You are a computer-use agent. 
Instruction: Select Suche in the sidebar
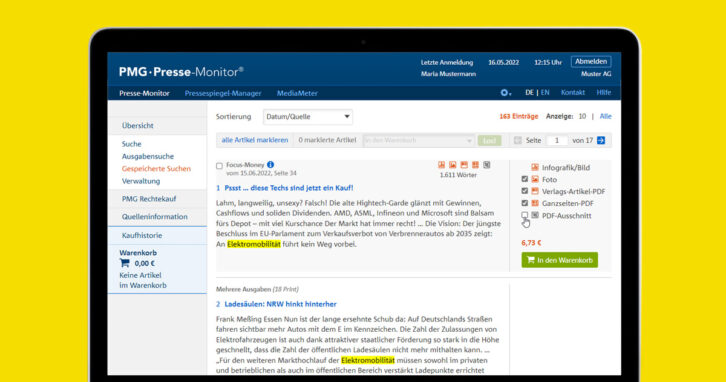[x=131, y=144]
